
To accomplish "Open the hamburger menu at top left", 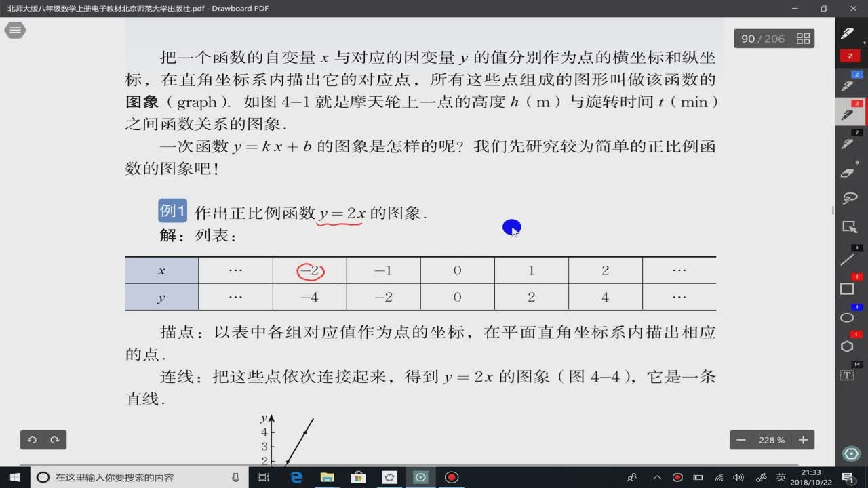I will (x=15, y=30).
